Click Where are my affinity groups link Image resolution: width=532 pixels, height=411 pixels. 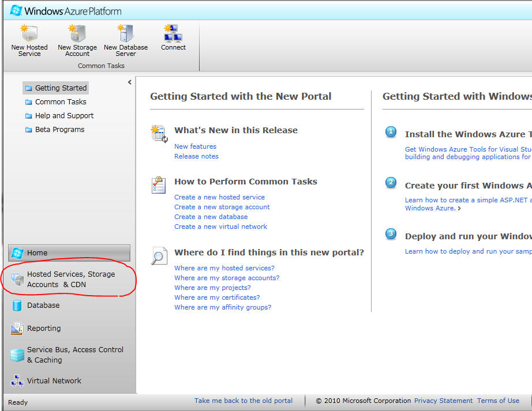coord(223,307)
